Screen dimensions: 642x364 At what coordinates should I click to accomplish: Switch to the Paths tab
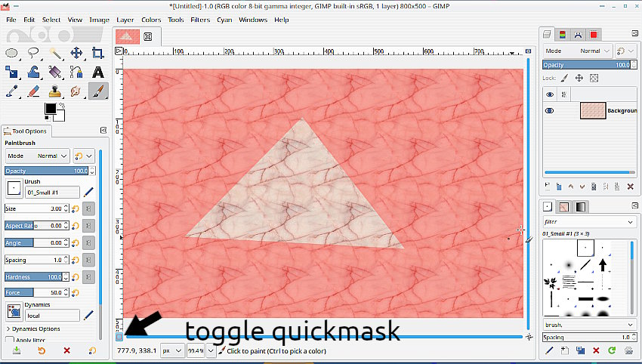[x=578, y=35]
